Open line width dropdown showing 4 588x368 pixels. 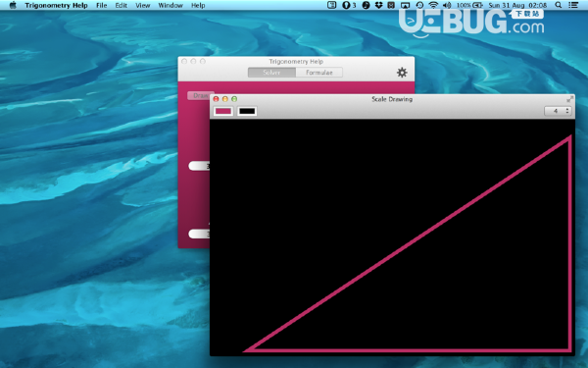(558, 111)
